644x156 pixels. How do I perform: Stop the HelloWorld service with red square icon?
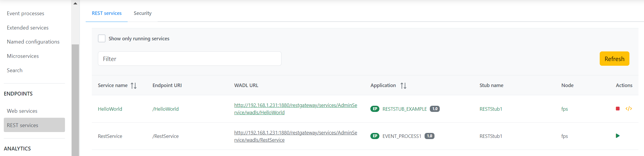point(617,109)
